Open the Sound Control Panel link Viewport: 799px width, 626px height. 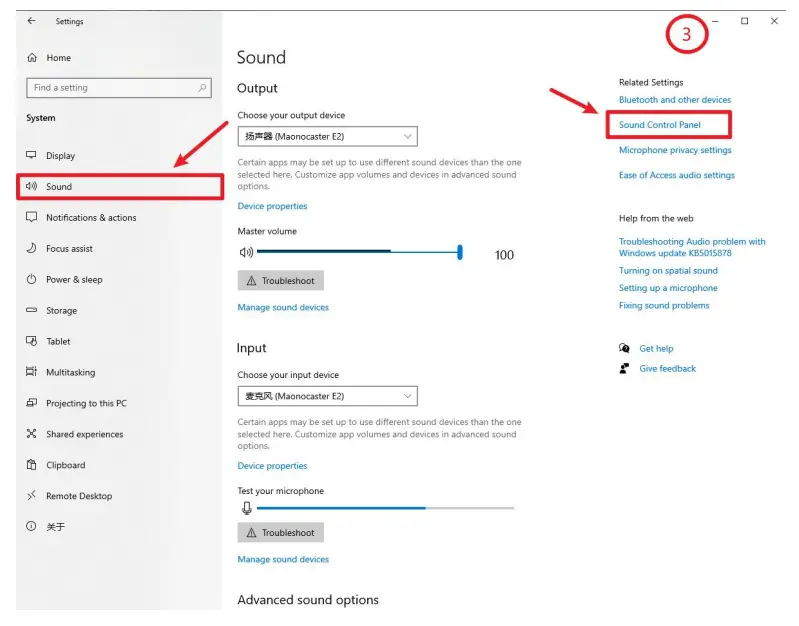[660, 125]
